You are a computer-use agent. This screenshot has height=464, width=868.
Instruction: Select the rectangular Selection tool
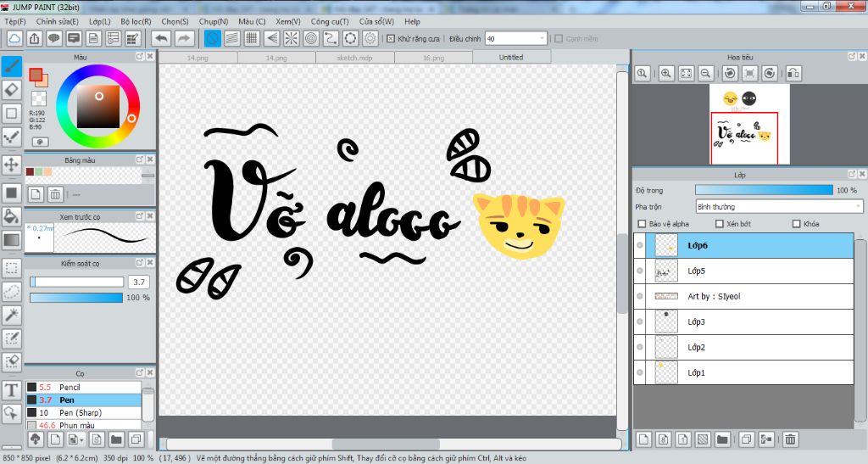[12, 268]
